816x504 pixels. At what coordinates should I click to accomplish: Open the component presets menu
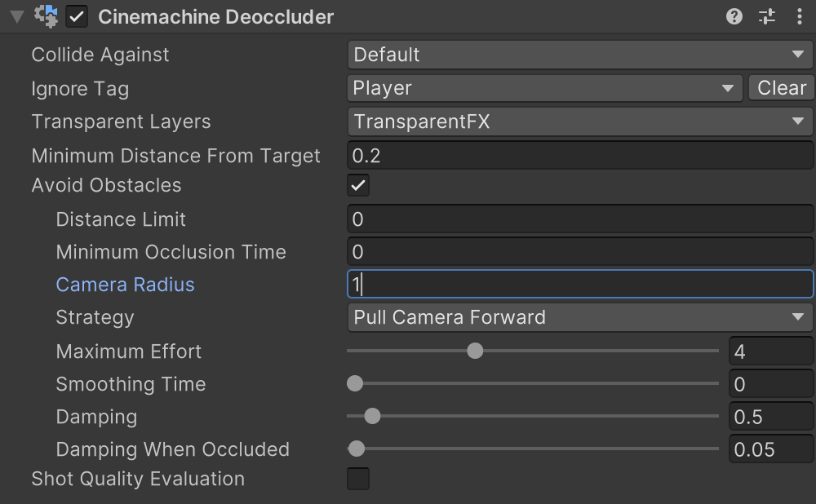click(x=768, y=16)
